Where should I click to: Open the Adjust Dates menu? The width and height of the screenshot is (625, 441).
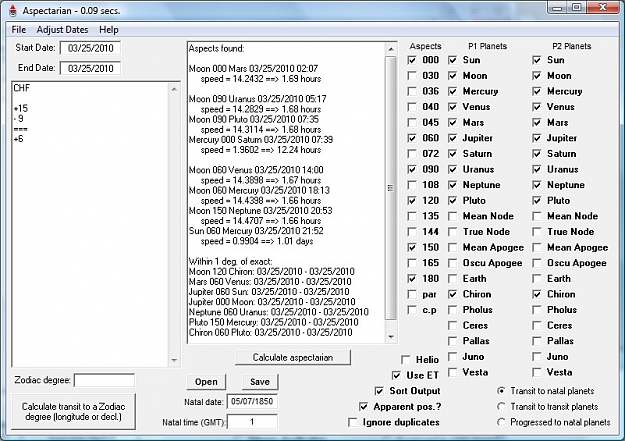[x=62, y=30]
